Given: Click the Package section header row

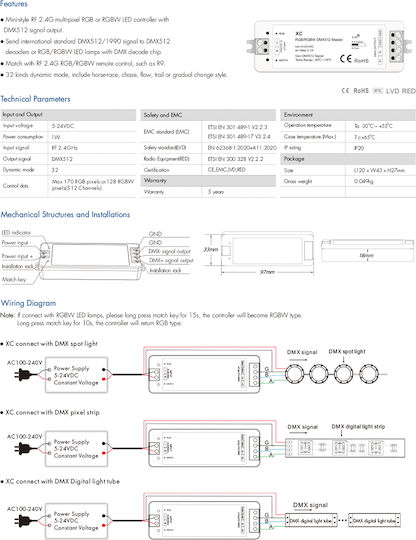Looking at the screenshot, I should (x=348, y=159).
